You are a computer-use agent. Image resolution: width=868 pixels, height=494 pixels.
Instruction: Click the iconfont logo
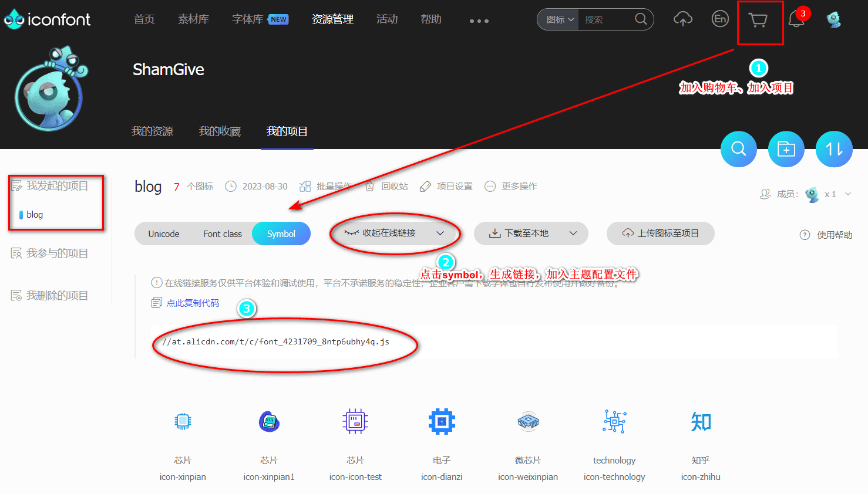click(x=47, y=19)
